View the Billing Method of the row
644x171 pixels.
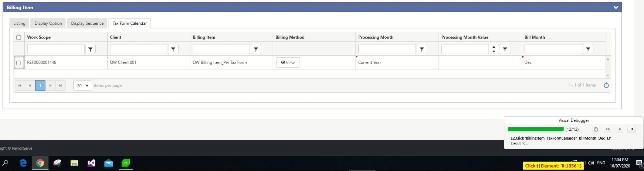288,63
